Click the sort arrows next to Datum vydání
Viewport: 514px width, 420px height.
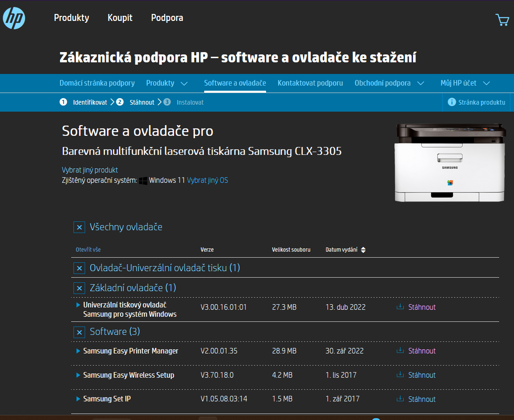point(363,250)
